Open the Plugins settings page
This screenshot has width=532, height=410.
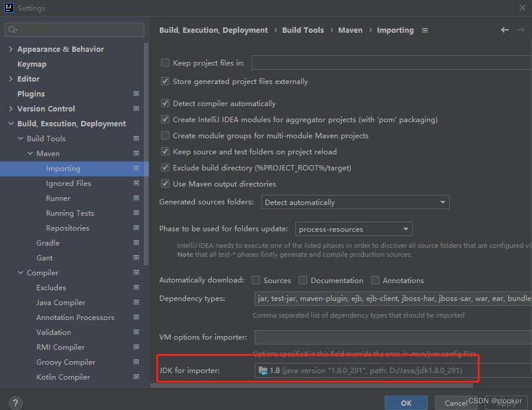[31, 94]
